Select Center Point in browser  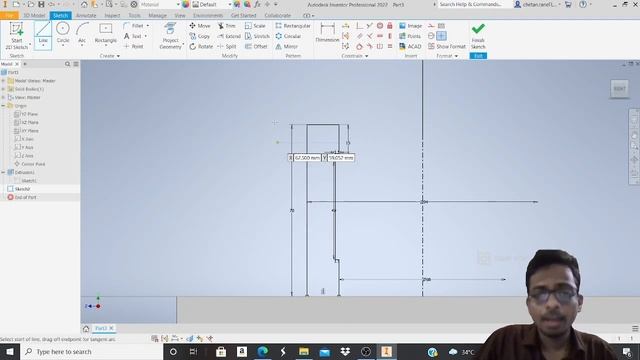(x=29, y=164)
